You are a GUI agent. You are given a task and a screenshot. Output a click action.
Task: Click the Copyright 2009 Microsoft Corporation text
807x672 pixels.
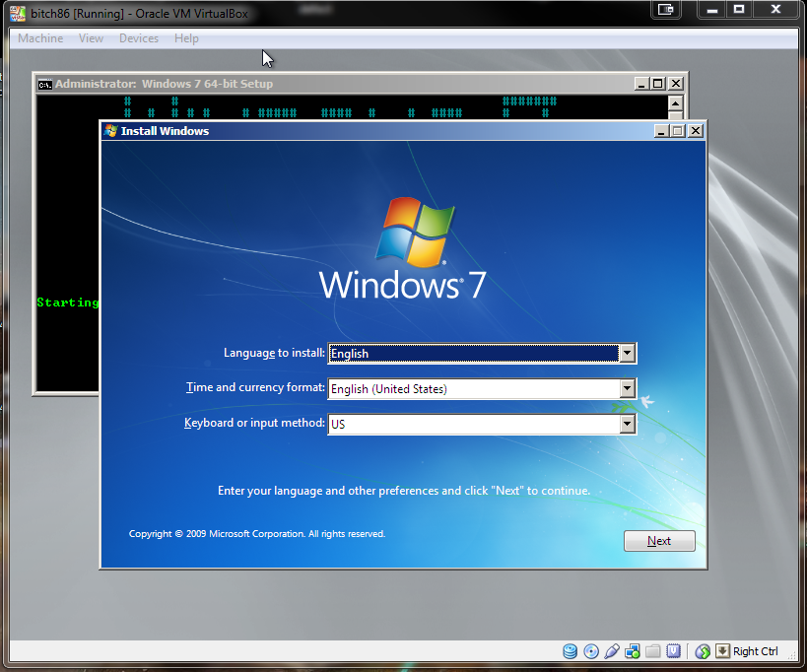[257, 534]
